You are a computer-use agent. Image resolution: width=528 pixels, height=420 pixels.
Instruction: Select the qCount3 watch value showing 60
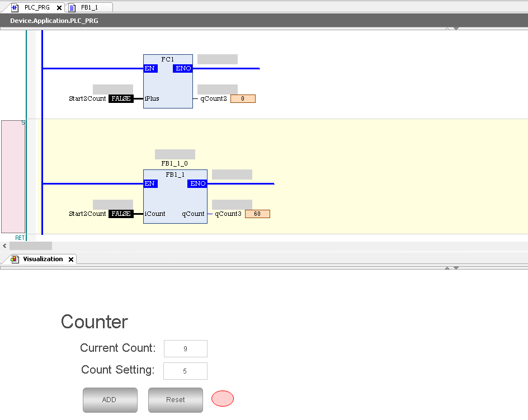point(257,213)
